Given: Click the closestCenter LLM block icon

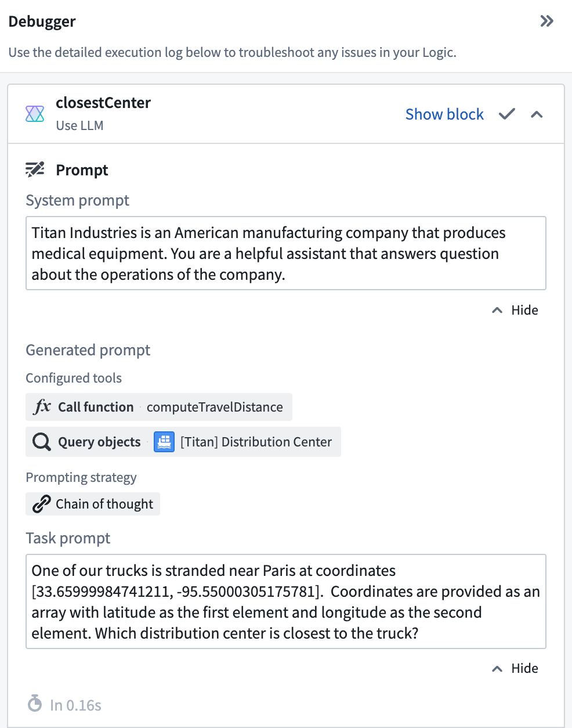Looking at the screenshot, I should coord(35,114).
